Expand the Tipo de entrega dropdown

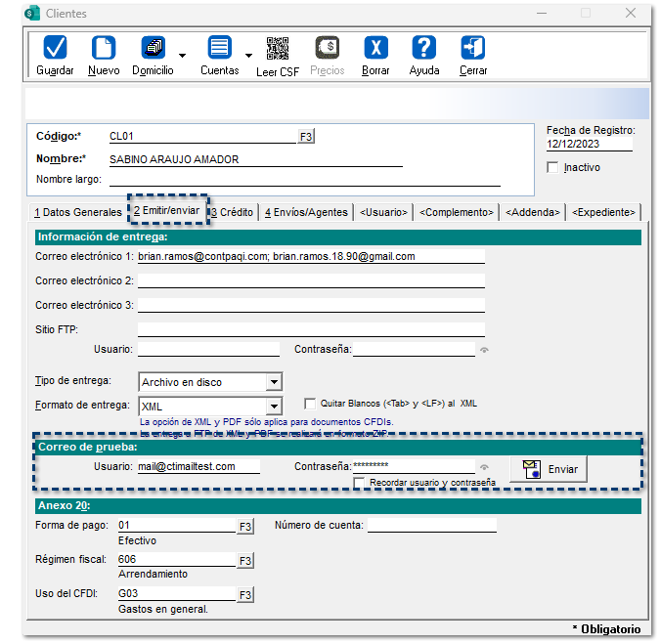coord(274,382)
